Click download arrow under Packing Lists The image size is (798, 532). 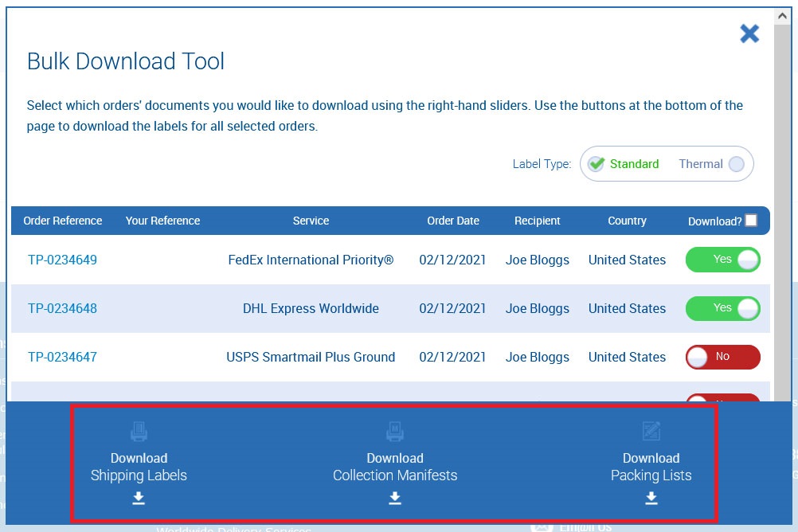tap(651, 498)
